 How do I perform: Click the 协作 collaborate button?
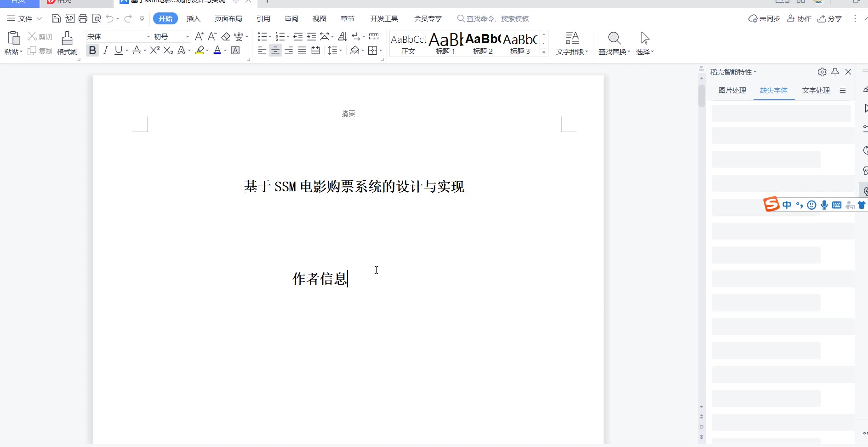(799, 18)
